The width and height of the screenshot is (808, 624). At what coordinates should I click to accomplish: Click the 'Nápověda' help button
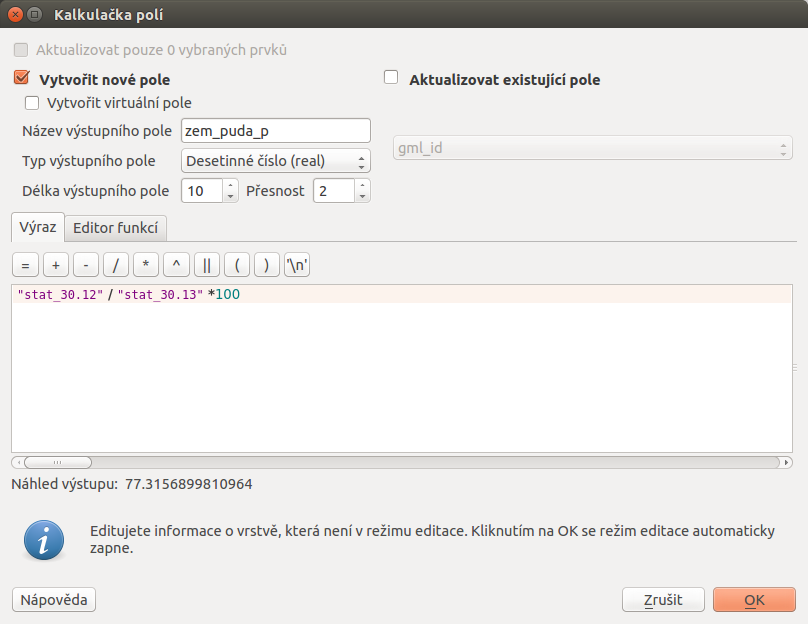click(x=54, y=600)
